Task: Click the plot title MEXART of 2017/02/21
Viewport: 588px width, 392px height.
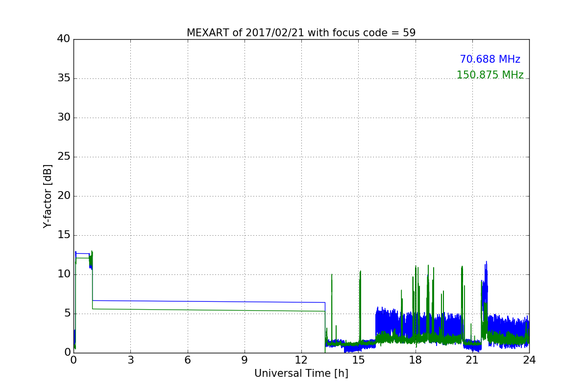Action: [301, 33]
